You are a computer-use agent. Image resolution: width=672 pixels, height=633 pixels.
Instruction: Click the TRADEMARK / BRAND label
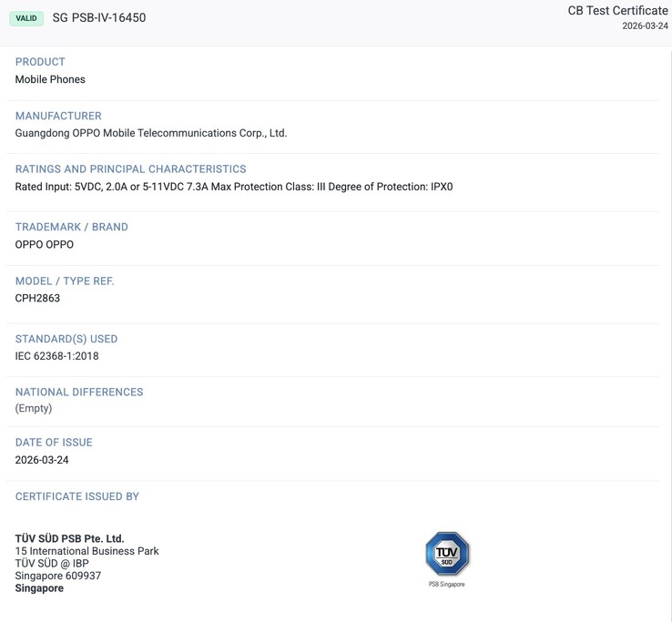point(72,227)
